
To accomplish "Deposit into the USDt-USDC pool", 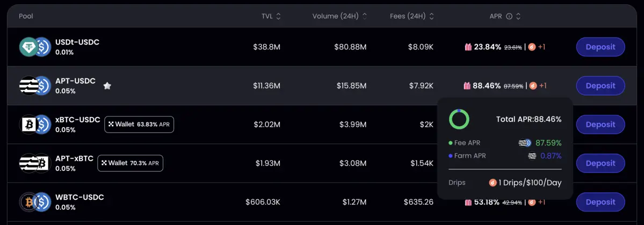I will (x=600, y=47).
